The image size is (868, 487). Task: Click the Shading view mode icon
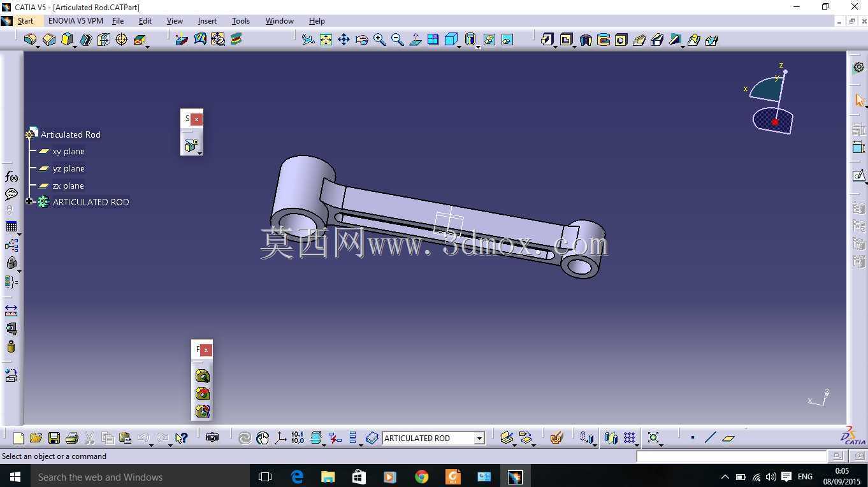pos(470,40)
